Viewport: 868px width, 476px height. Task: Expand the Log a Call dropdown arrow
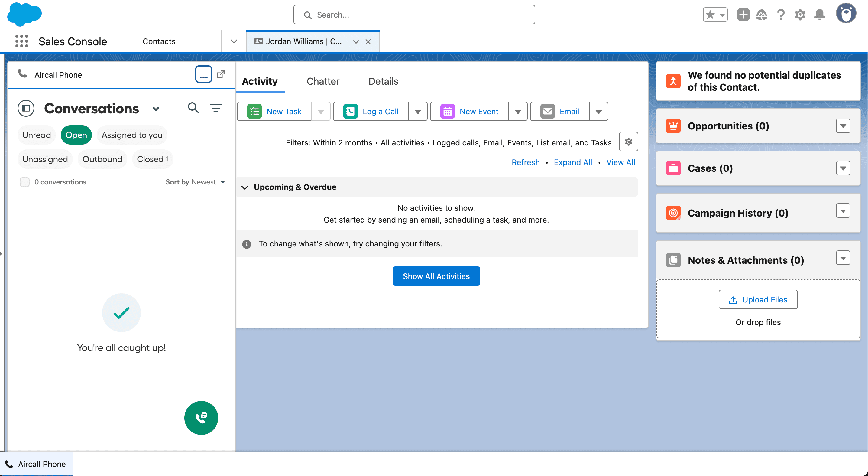coord(417,112)
